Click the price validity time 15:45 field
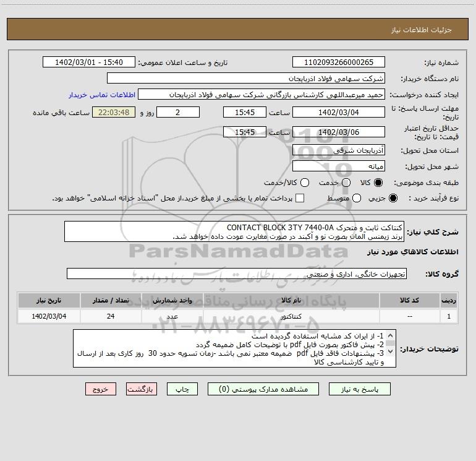 (245, 132)
